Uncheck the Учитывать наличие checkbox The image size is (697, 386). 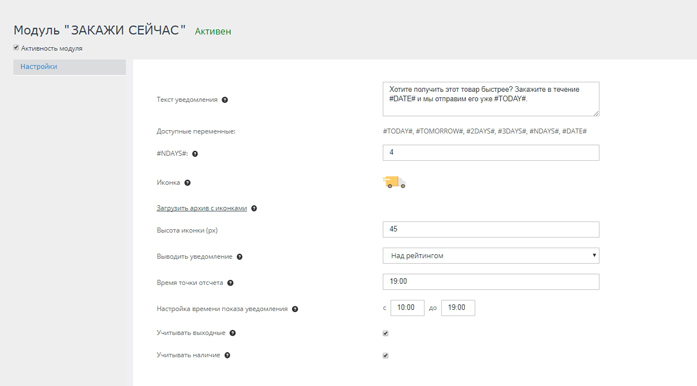(385, 355)
